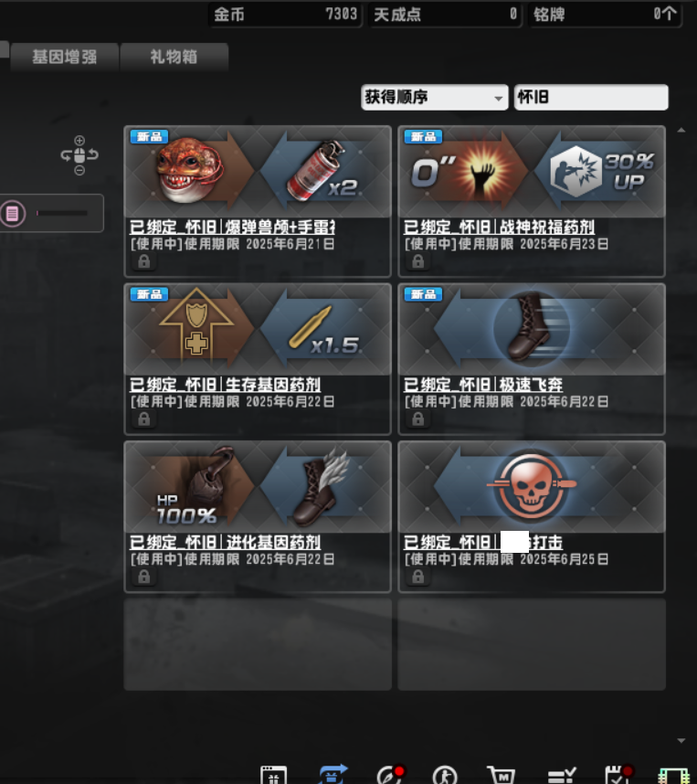Image resolution: width=697 pixels, height=784 pixels.
Task: Click the pink list circle icon
Action: (x=13, y=214)
